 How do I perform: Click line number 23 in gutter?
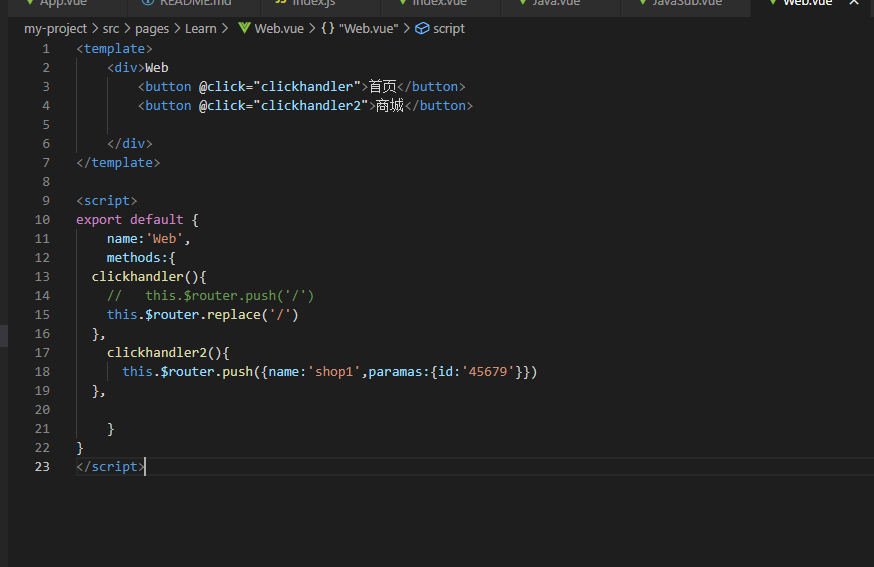[x=42, y=467]
